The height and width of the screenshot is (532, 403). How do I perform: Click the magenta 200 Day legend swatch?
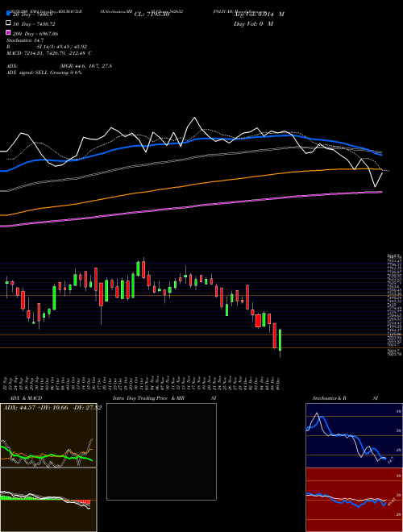click(8, 32)
